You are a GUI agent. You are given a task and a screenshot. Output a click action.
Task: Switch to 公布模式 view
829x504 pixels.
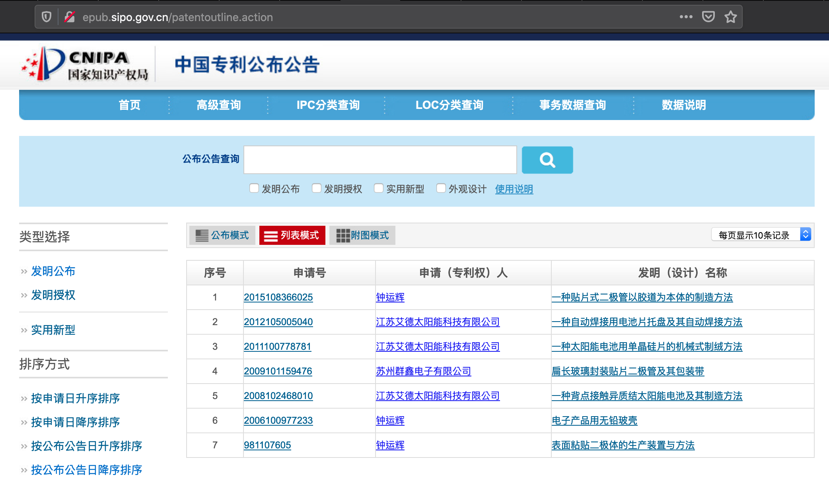[x=222, y=235]
